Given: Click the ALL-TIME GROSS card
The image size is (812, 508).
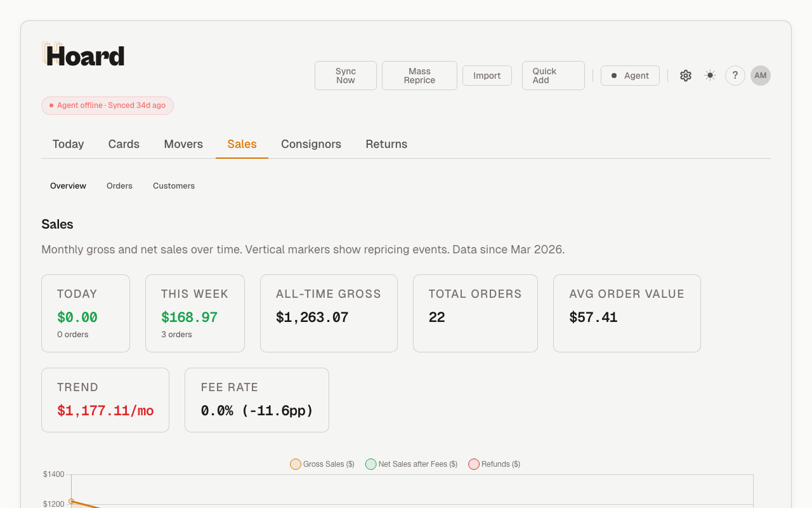Looking at the screenshot, I should pos(329,313).
